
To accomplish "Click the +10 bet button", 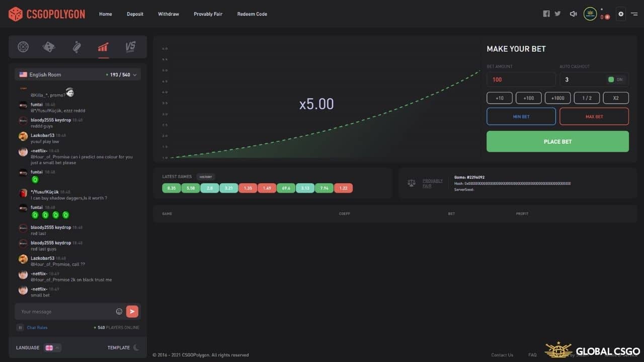I will (x=500, y=98).
